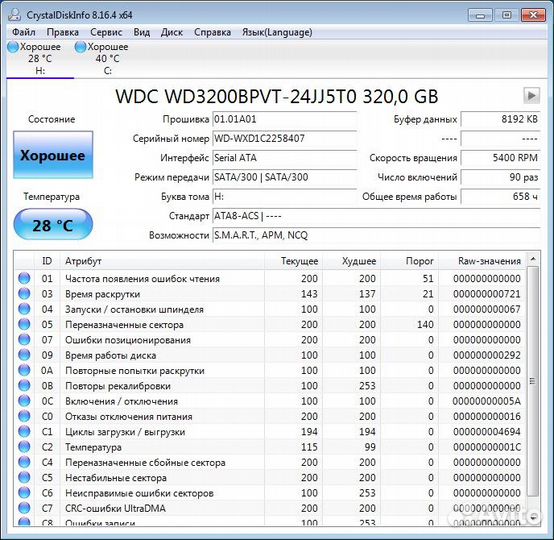
Task: Click the 28 °C temperature button
Action: [x=53, y=224]
